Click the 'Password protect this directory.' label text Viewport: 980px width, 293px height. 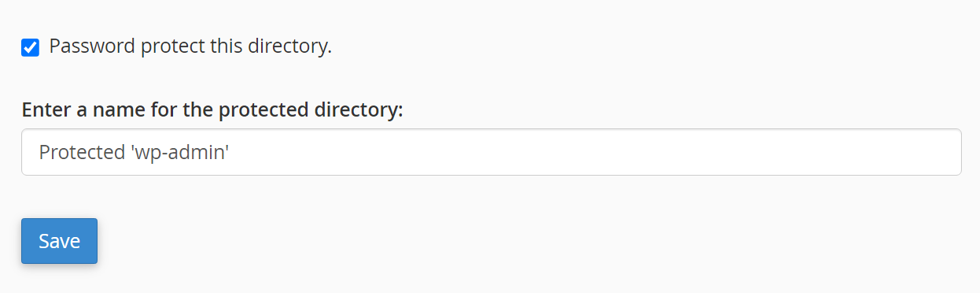[x=190, y=46]
